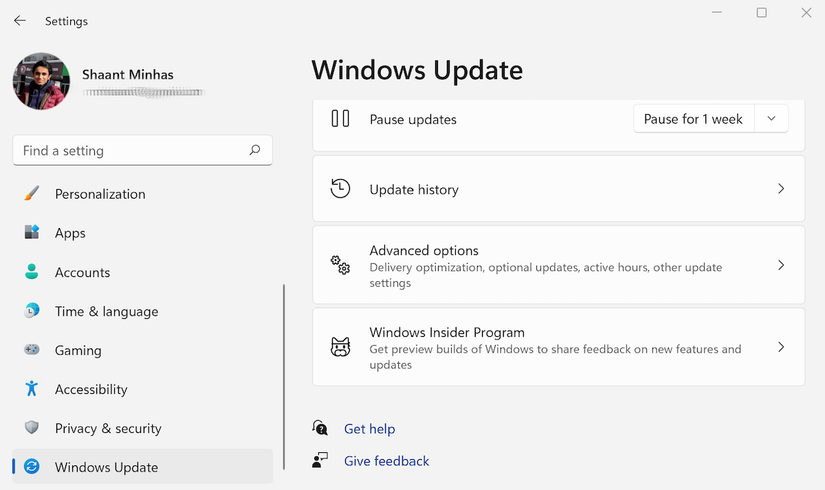Click the search magnifier icon
The width and height of the screenshot is (825, 490).
(255, 150)
